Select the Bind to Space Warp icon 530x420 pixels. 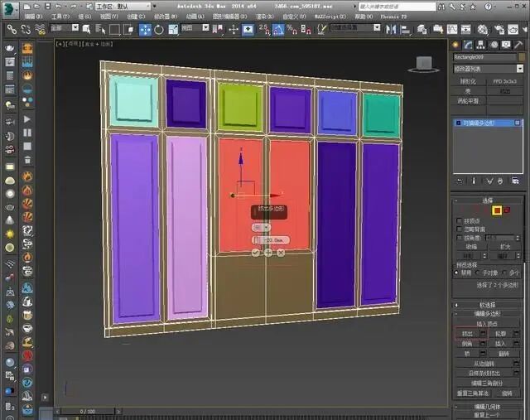coord(41,30)
